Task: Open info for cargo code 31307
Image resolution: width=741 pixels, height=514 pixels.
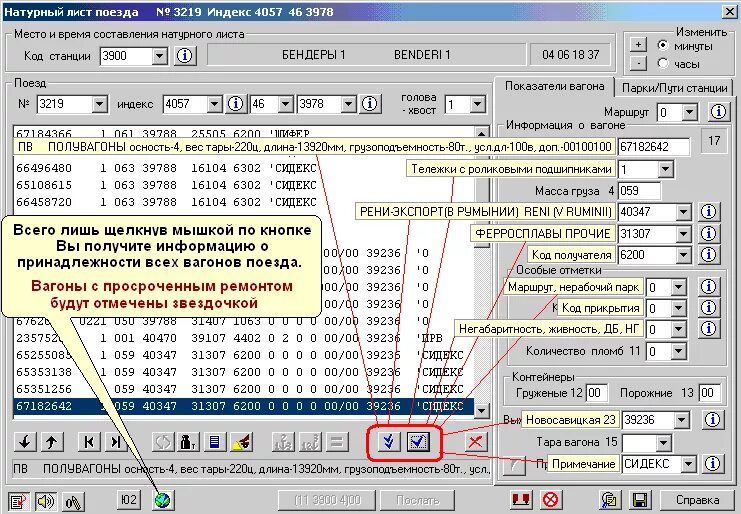Action: [708, 233]
